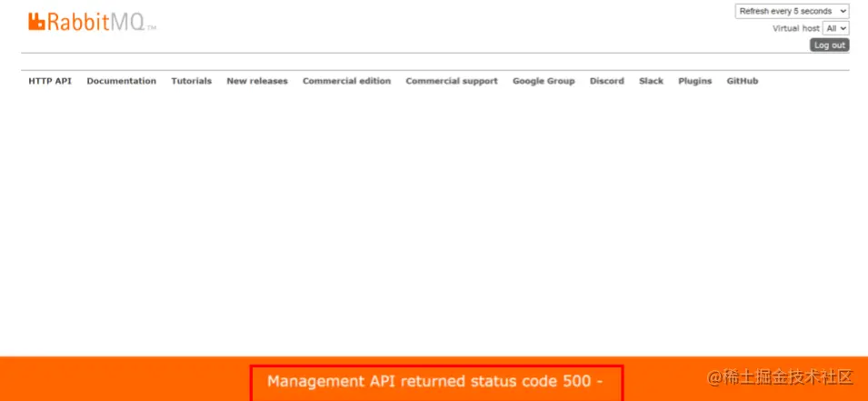Screen dimensions: 868x401
Task: Open the Discord link
Action: coord(607,81)
